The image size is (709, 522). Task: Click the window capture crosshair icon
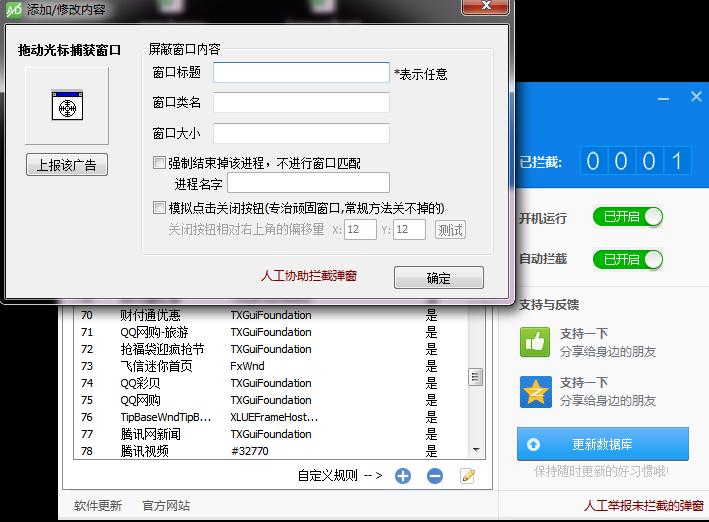[x=67, y=106]
